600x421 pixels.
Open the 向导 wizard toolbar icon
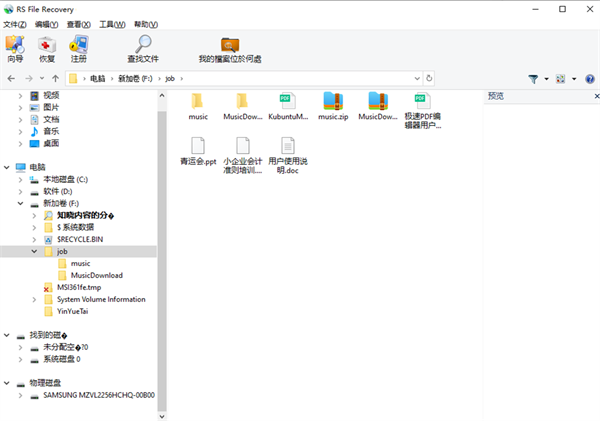(x=15, y=49)
